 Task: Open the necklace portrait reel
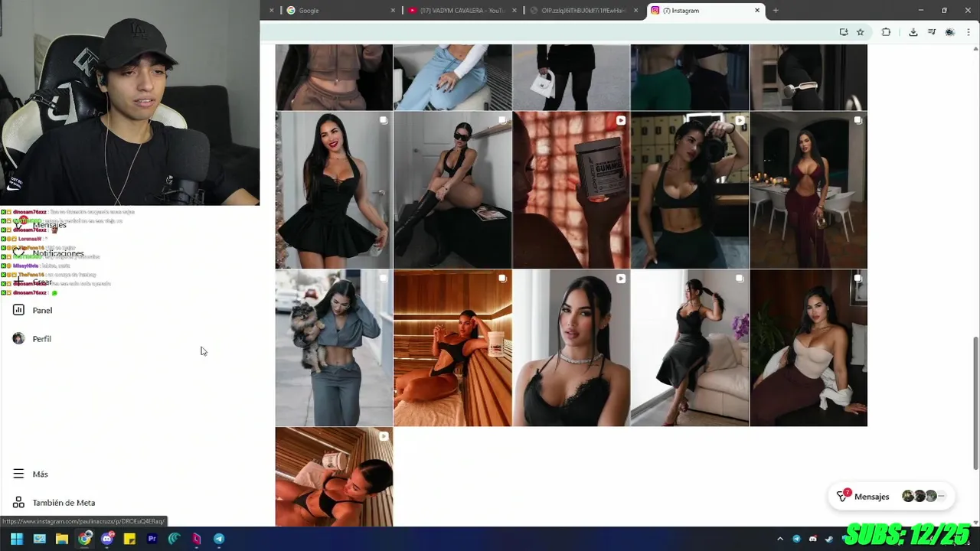pos(571,347)
